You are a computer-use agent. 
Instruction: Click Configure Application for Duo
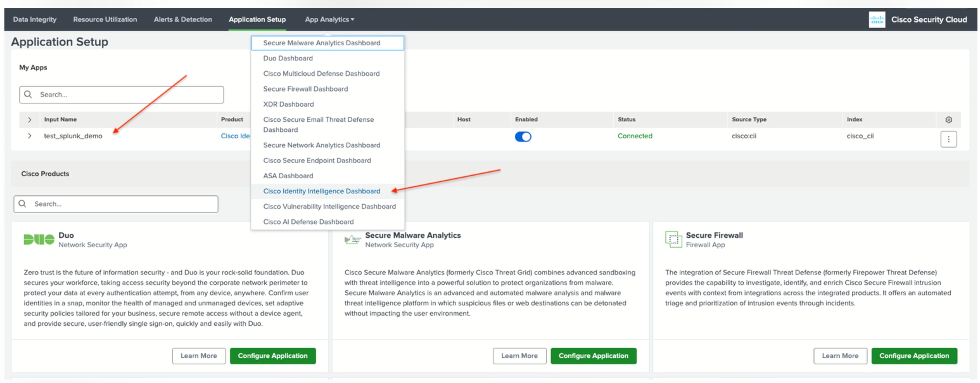(x=272, y=355)
